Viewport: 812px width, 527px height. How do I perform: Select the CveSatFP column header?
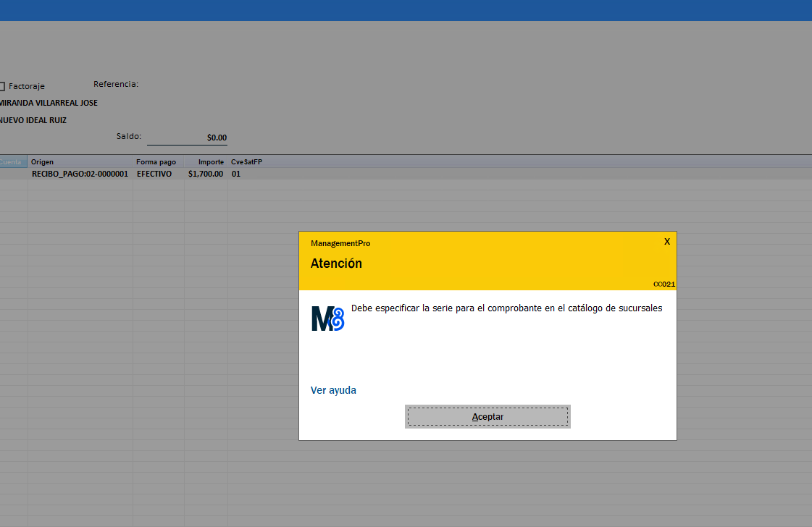pyautogui.click(x=246, y=162)
